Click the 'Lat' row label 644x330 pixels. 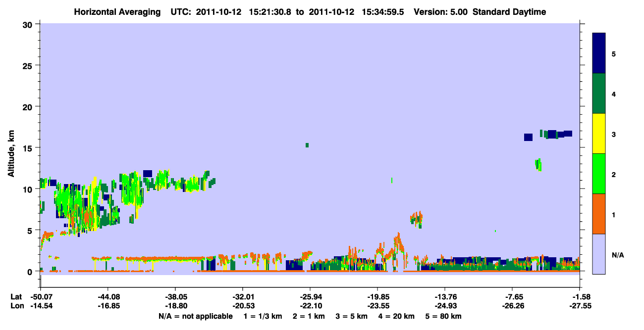(16, 297)
